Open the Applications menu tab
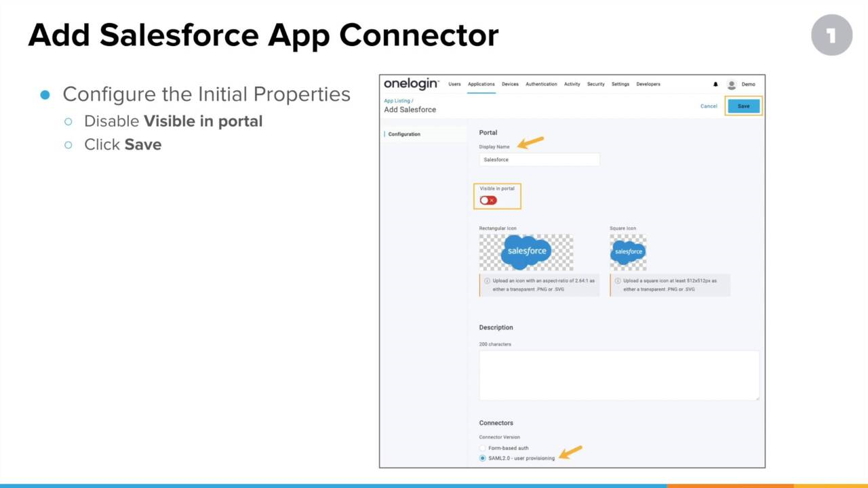 pyautogui.click(x=481, y=84)
